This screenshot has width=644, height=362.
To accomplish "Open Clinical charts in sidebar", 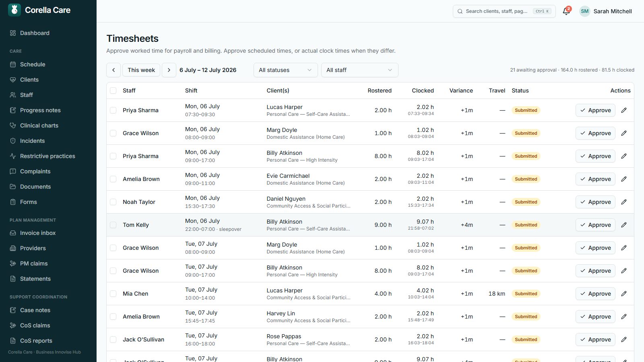I will click(48, 125).
